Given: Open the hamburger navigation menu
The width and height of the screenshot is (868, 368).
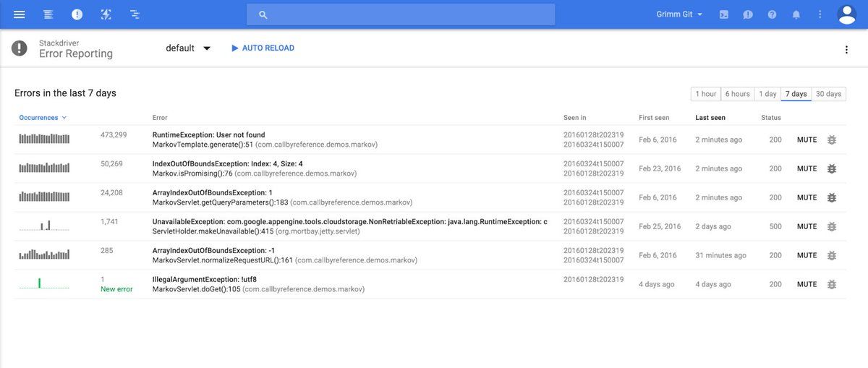Looking at the screenshot, I should point(20,14).
